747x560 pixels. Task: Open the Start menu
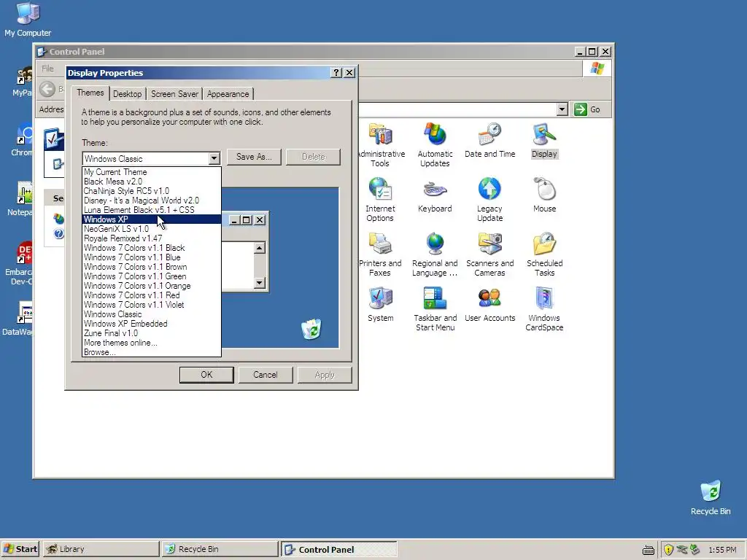click(20, 549)
